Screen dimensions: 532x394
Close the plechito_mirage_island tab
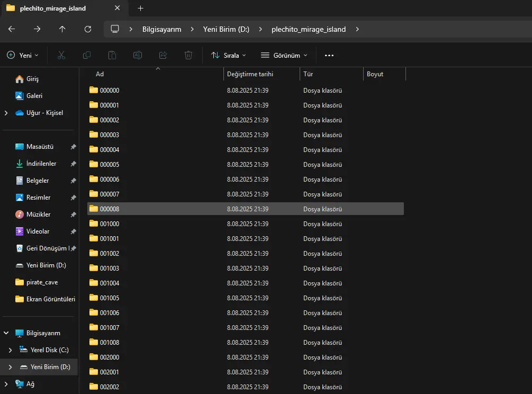point(118,8)
